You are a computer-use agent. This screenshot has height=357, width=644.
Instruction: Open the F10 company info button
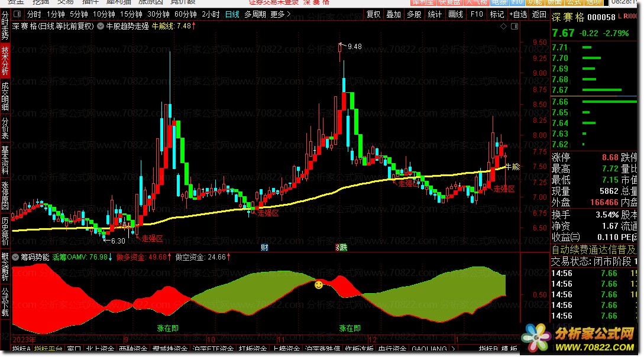(x=477, y=14)
